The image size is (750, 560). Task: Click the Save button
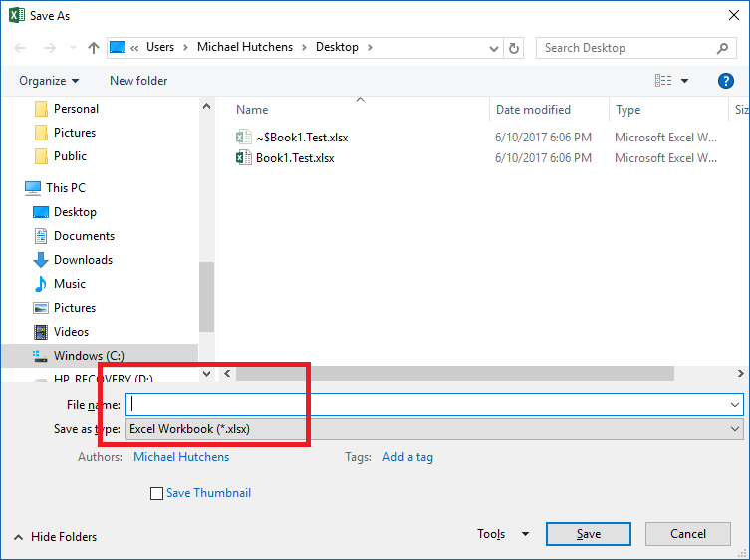coord(589,534)
